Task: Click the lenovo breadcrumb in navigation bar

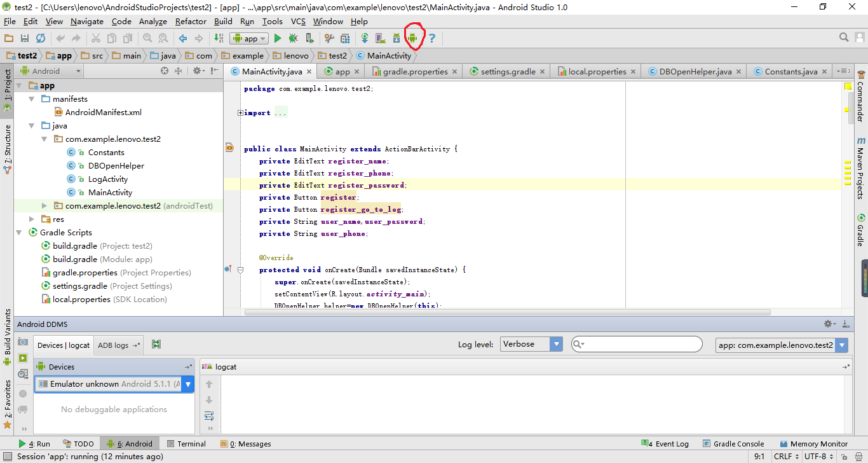Action: click(291, 56)
